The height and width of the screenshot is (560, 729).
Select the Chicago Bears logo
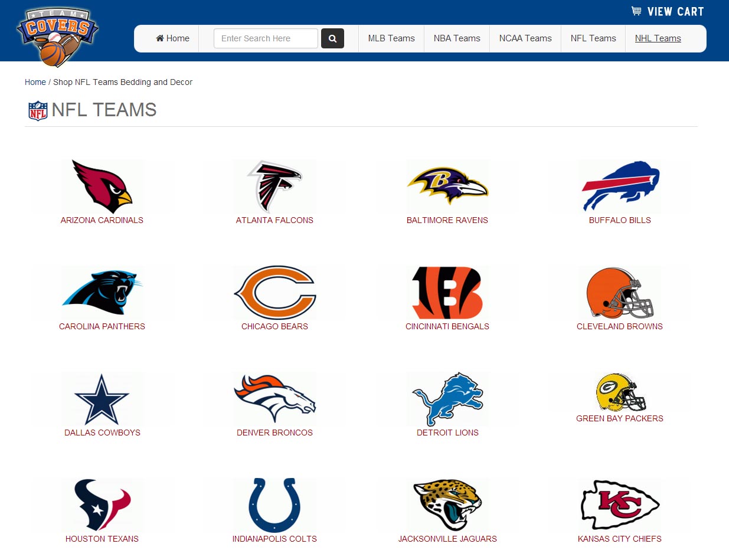(x=274, y=293)
